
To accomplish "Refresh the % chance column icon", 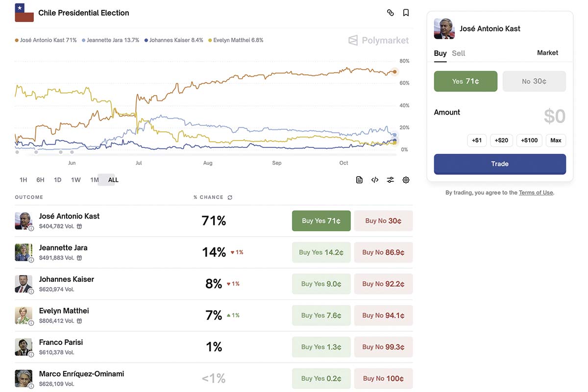I will (x=230, y=197).
